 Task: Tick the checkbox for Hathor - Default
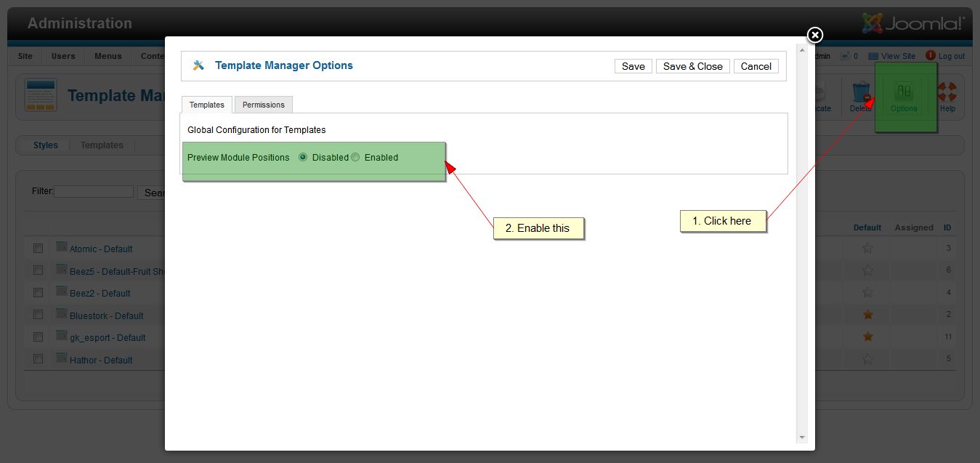(38, 359)
